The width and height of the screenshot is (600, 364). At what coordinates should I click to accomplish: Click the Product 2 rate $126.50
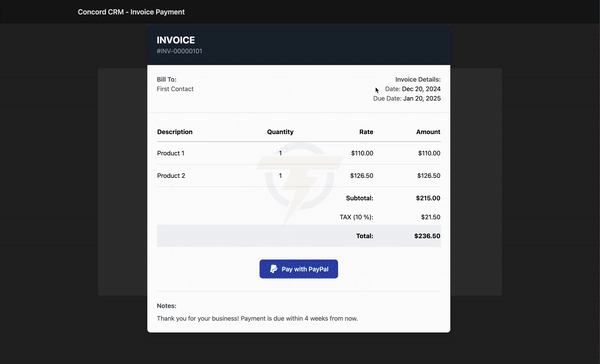tap(362, 176)
